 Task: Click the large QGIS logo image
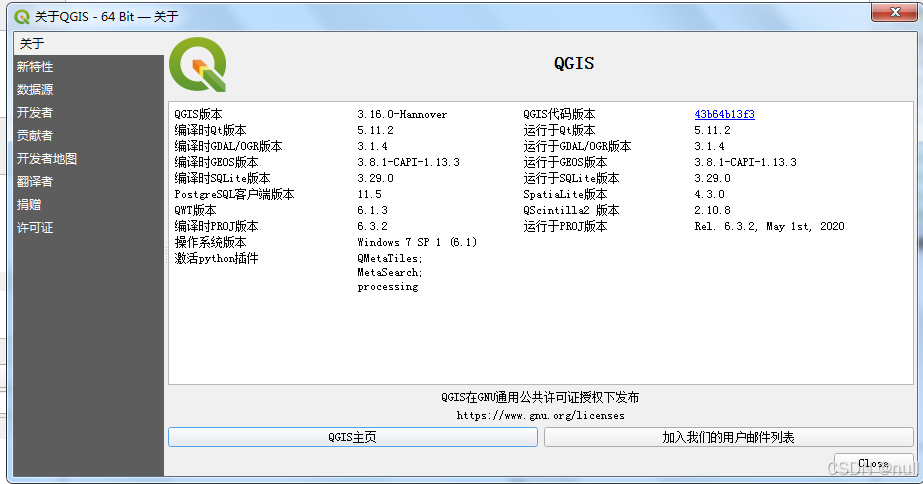(x=198, y=64)
